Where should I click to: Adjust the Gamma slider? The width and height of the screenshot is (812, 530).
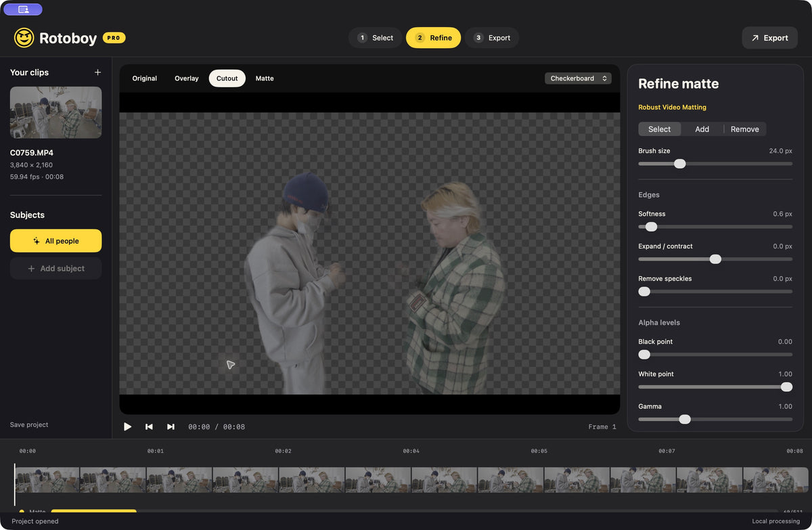coord(715,420)
